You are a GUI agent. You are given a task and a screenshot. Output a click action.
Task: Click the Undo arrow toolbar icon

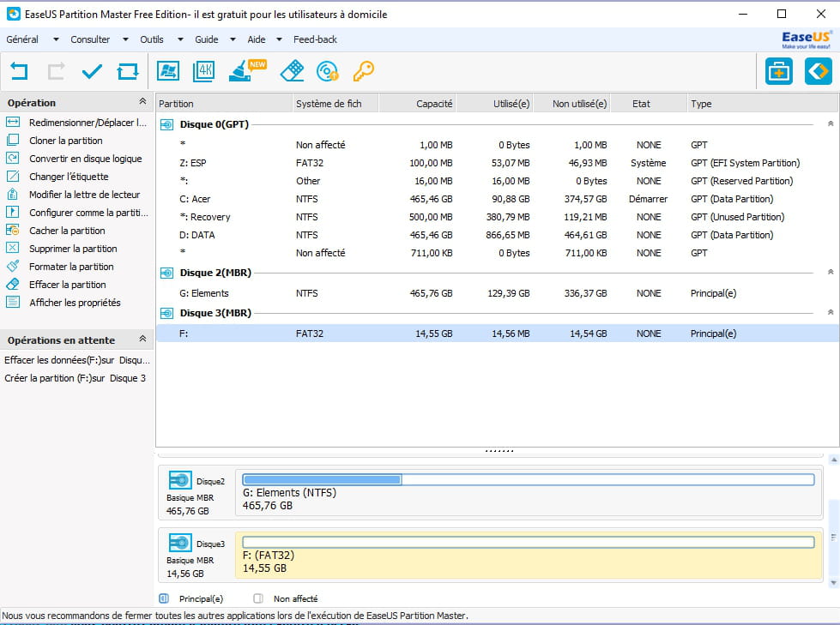click(19, 70)
